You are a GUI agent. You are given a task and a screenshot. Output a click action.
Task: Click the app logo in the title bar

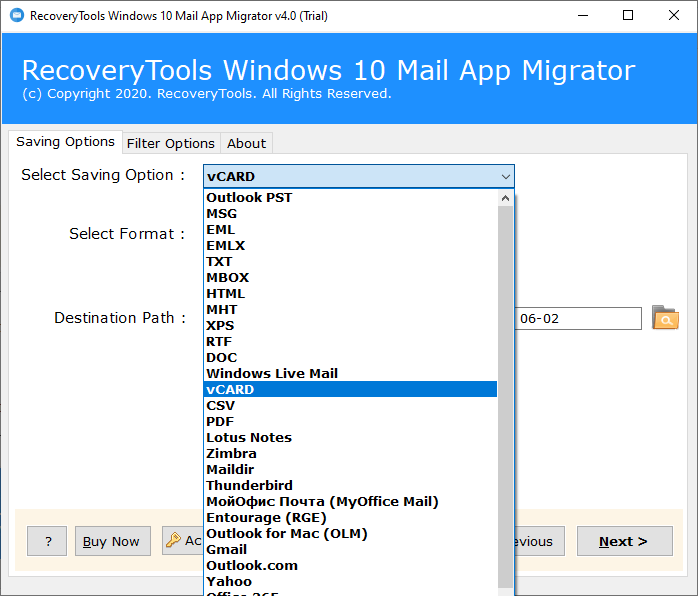(x=17, y=16)
